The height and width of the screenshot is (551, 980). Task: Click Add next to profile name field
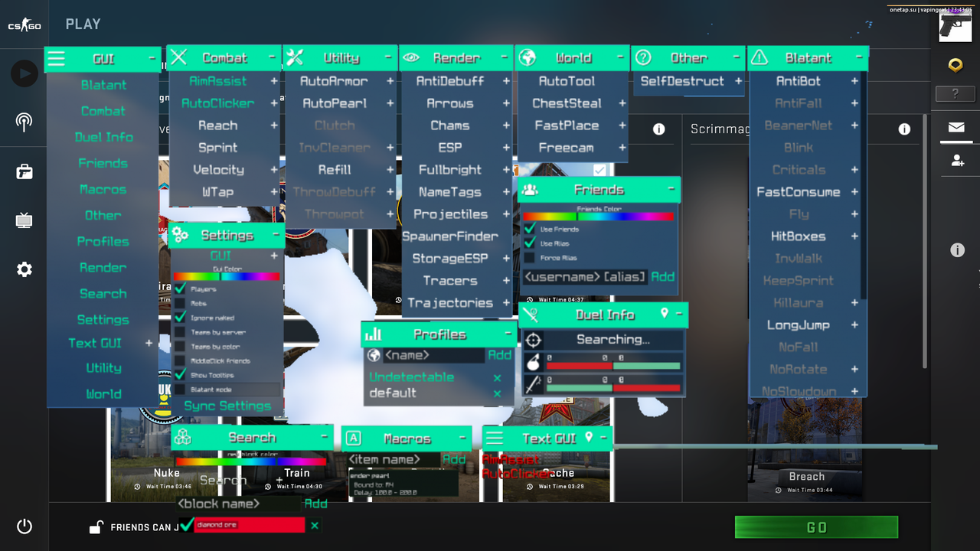click(x=500, y=355)
